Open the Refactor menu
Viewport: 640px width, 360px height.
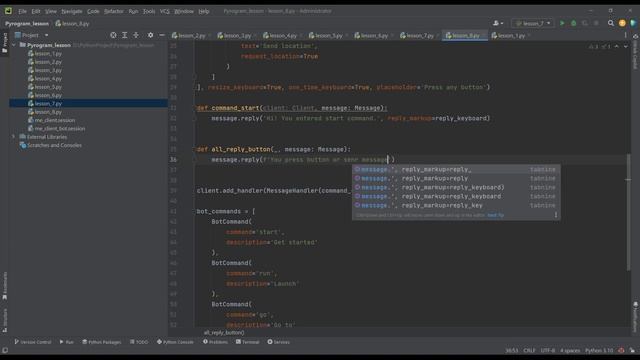(x=113, y=11)
